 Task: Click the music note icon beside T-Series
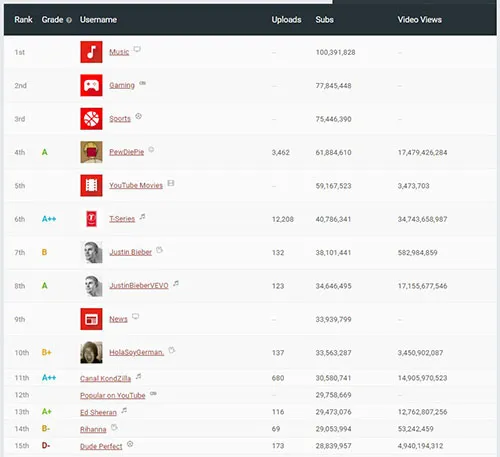click(x=142, y=217)
